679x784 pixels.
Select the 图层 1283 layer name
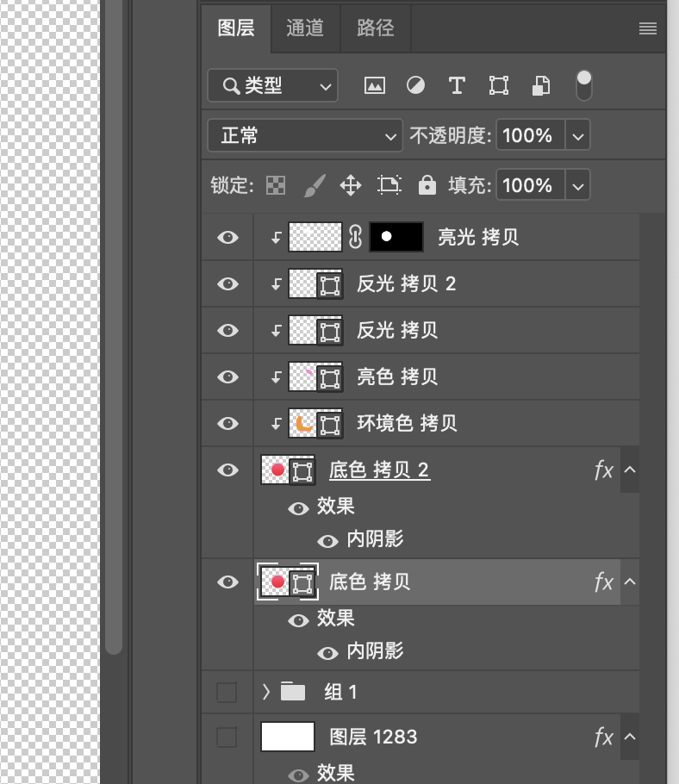(373, 737)
